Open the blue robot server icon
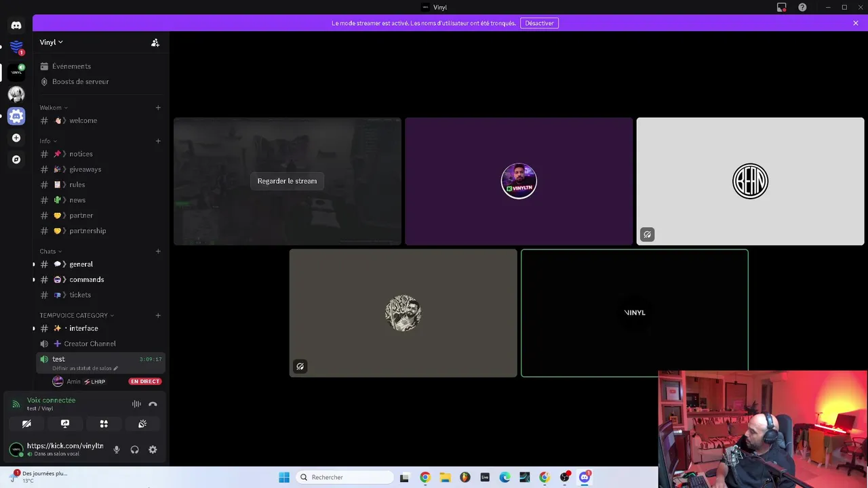This screenshot has width=868, height=488. click(16, 116)
